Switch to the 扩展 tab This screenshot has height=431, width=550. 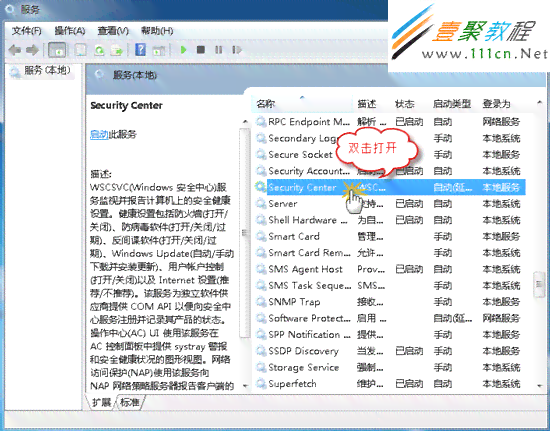click(x=101, y=402)
